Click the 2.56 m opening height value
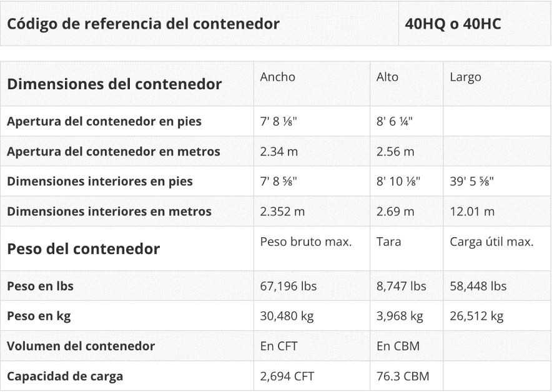552x392 pixels. coord(395,151)
